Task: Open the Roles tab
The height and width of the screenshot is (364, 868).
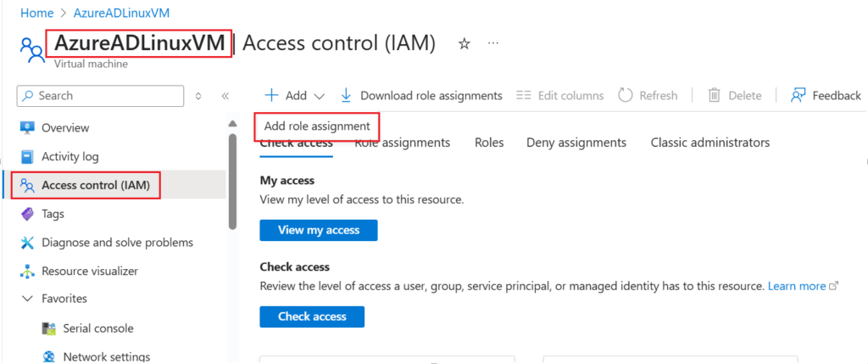Action: 489,143
